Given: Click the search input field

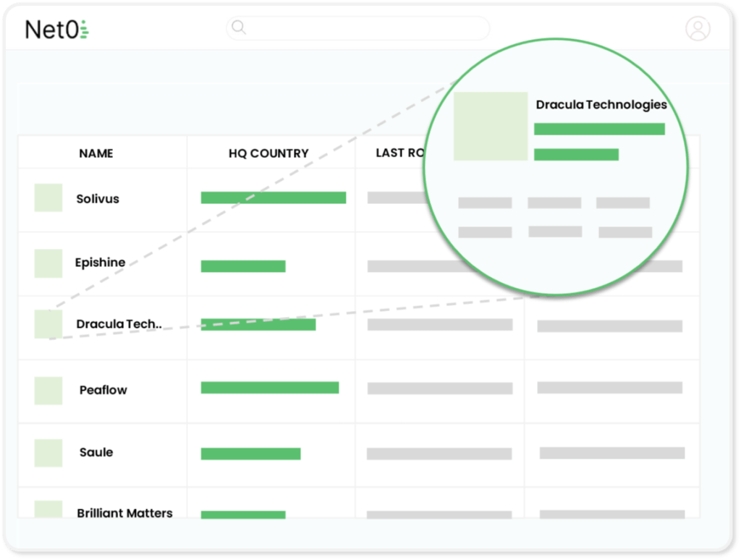Looking at the screenshot, I should click(358, 27).
